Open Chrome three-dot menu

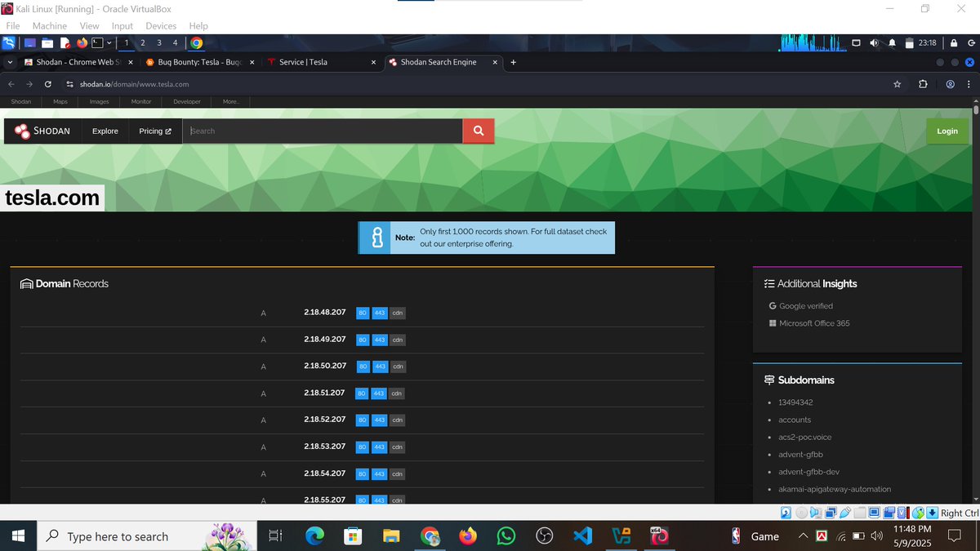pyautogui.click(x=969, y=84)
